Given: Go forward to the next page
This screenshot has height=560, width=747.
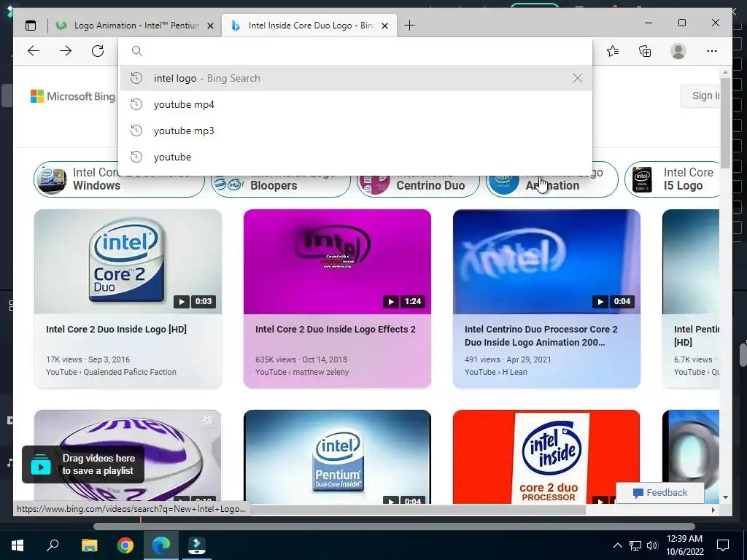Looking at the screenshot, I should [66, 51].
